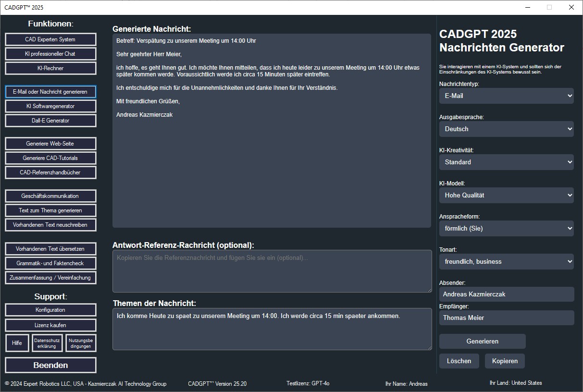Click Lizenz kaufen
Image resolution: width=583 pixels, height=392 pixels.
click(50, 325)
